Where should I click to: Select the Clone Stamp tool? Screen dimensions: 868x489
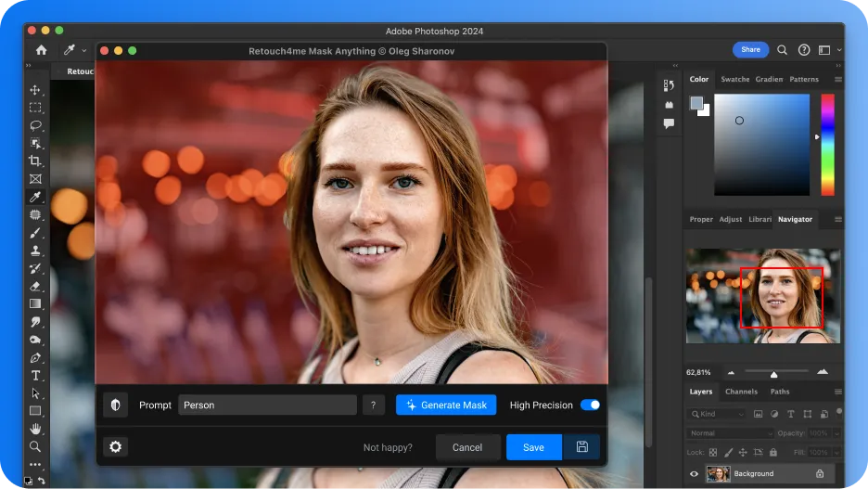click(35, 251)
